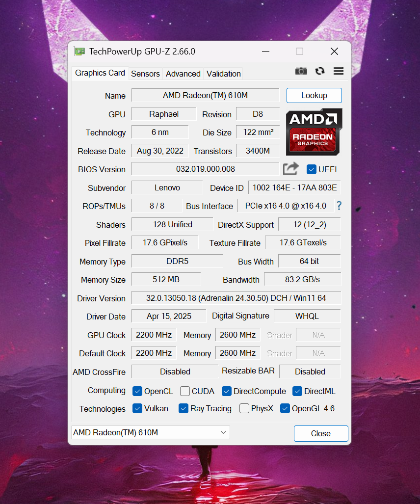Viewport: 420px width, 504px height.
Task: Toggle the DirectML checkbox
Action: (x=297, y=391)
